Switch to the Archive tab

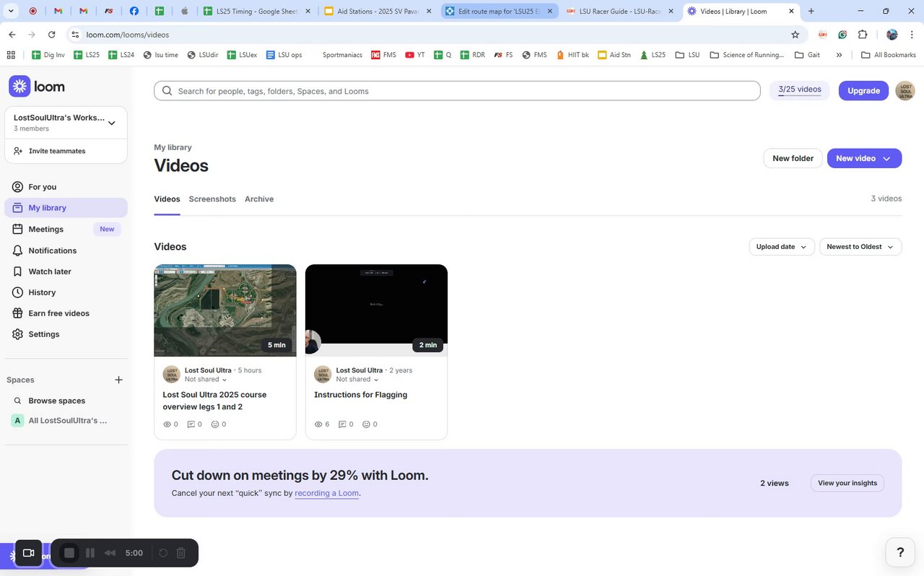[259, 199]
